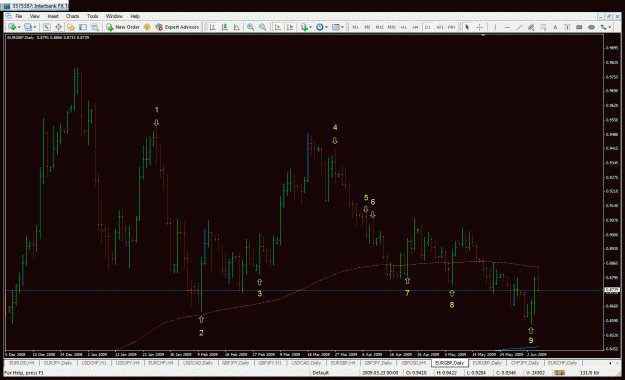Screen dimensions: 625x380
Task: Click 'Default' profile in status bar
Action: [x=320, y=373]
